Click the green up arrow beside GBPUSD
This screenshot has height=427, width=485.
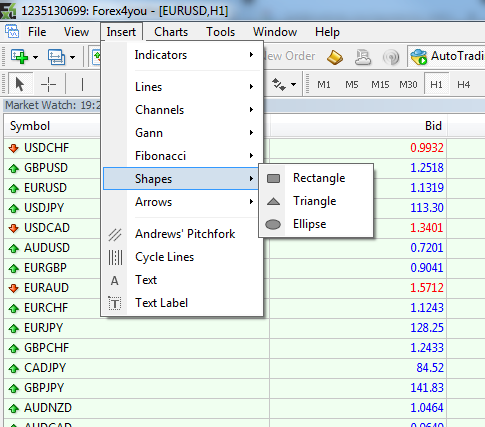coord(14,168)
